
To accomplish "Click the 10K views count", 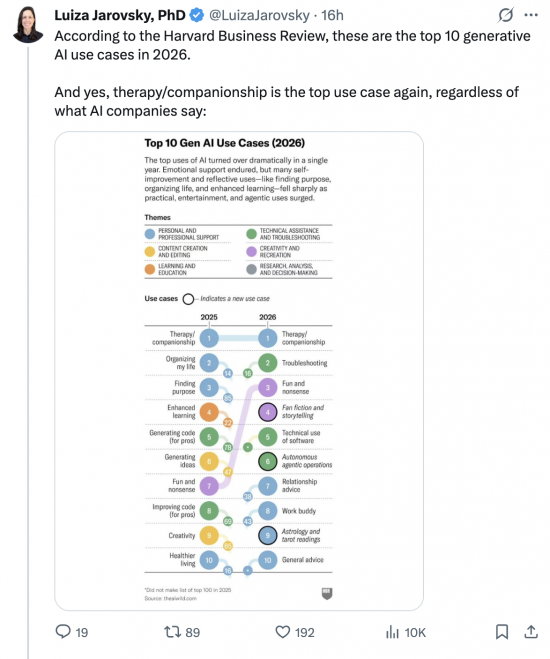I will (x=415, y=632).
